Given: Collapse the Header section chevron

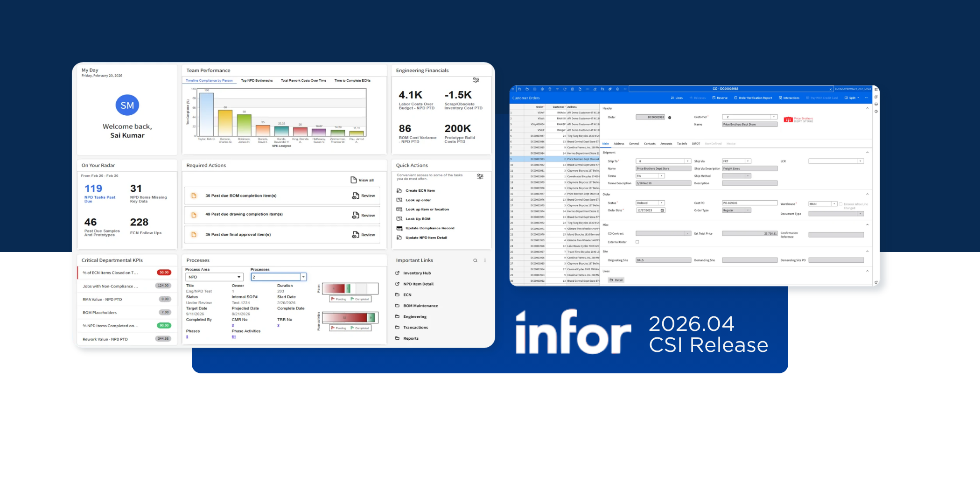Looking at the screenshot, I should (x=868, y=108).
